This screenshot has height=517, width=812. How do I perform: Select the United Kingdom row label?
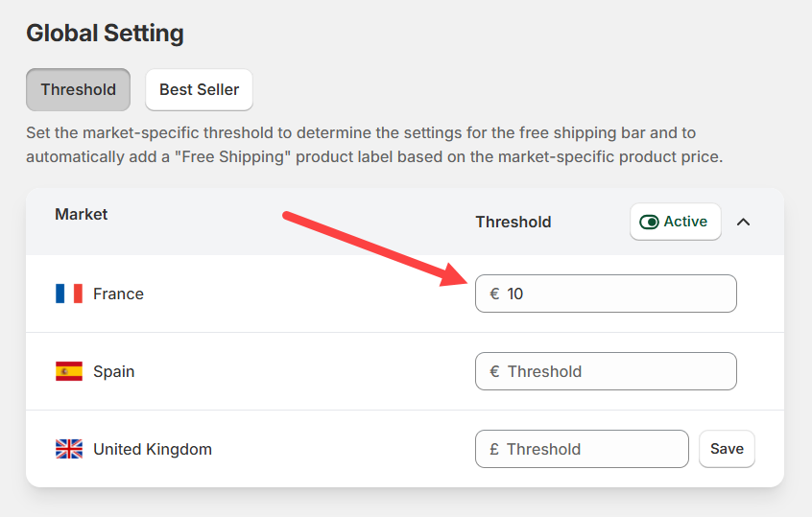click(153, 449)
